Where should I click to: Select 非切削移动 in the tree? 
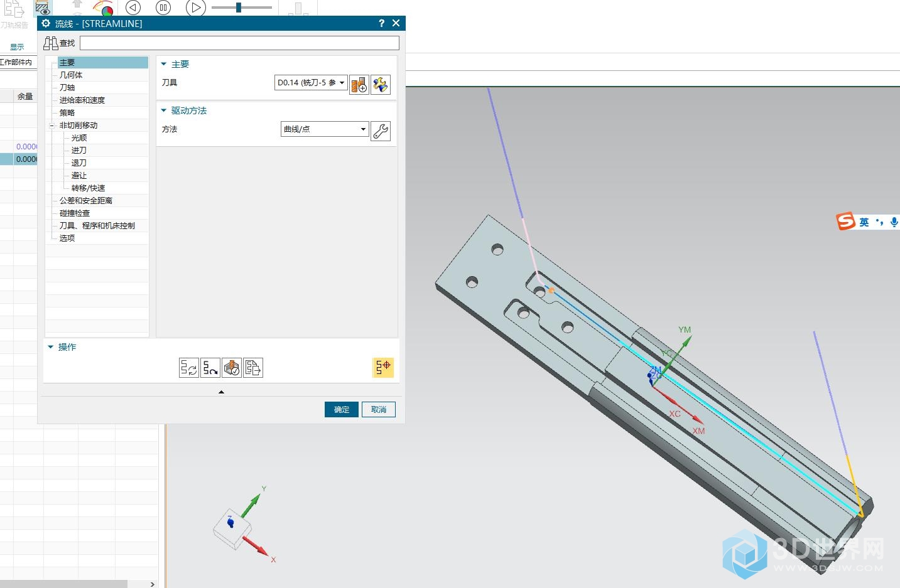[79, 126]
